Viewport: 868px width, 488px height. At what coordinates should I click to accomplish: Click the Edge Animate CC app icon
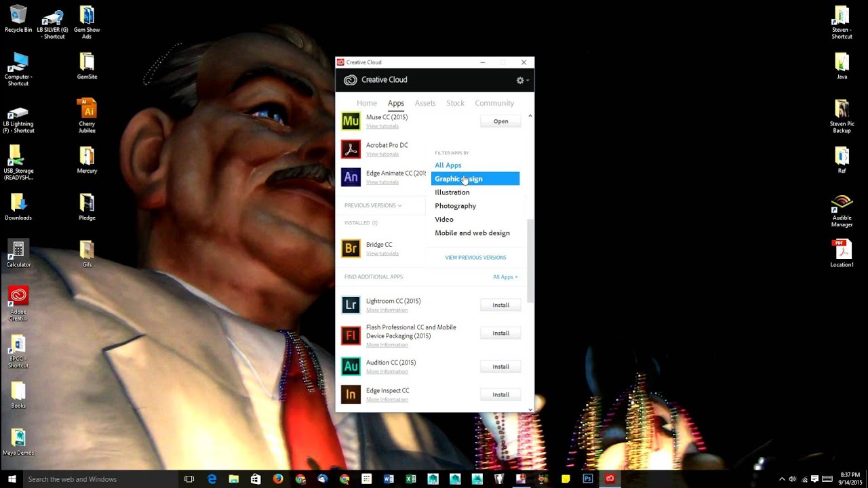click(x=351, y=178)
